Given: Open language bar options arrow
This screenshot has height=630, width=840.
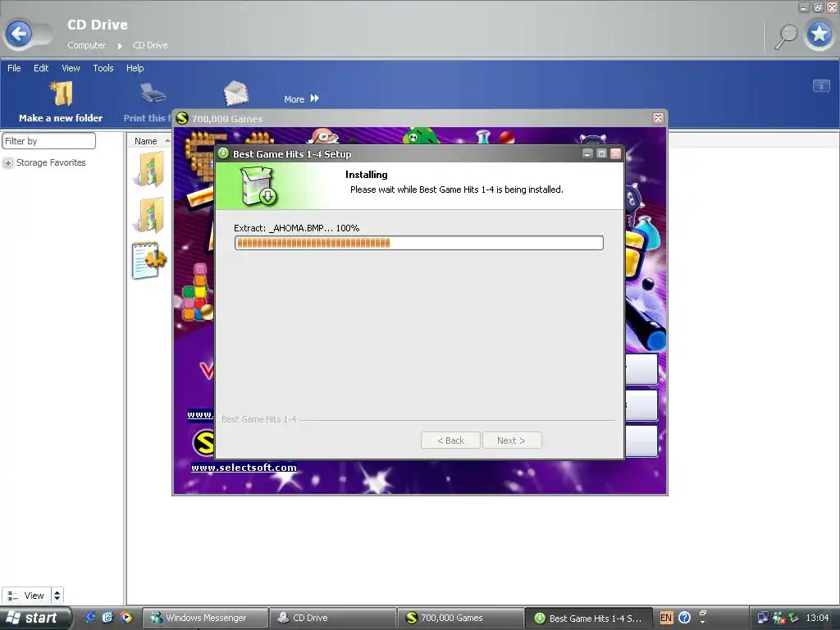Looking at the screenshot, I should pyautogui.click(x=703, y=623).
